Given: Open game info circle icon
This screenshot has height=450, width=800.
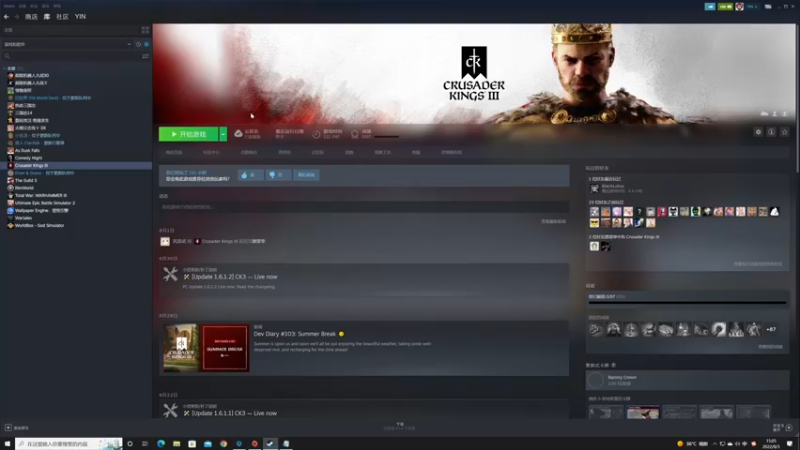Looking at the screenshot, I should click(771, 132).
